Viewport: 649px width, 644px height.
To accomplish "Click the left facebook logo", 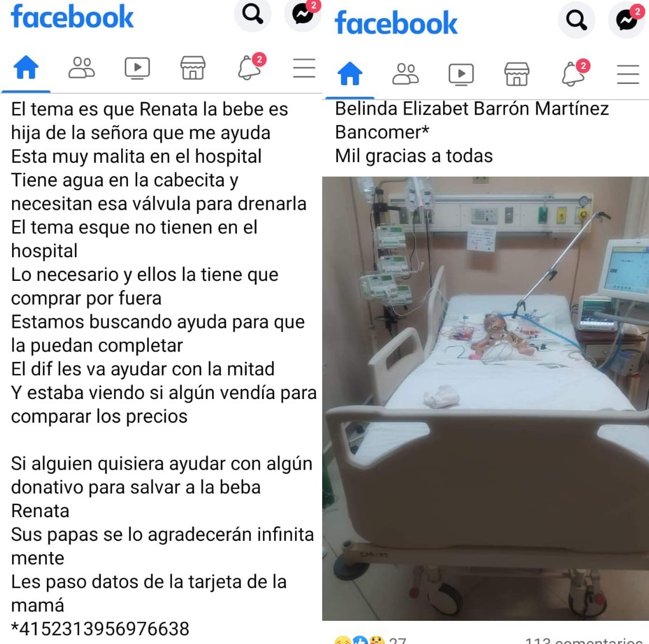I will pyautogui.click(x=72, y=17).
